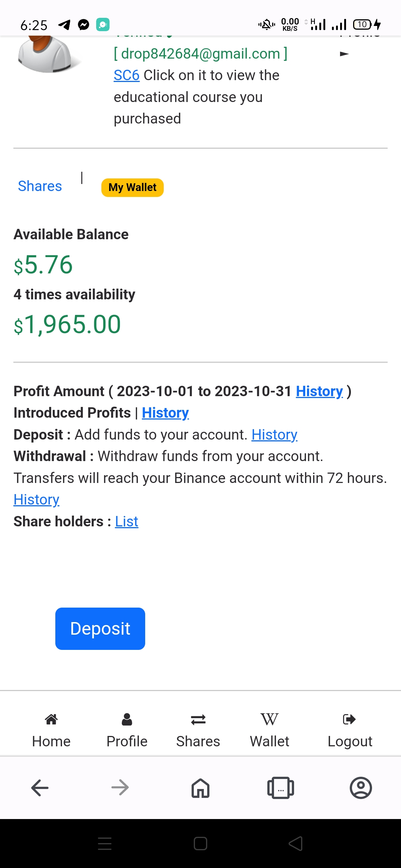Select the My Wallet tab
The height and width of the screenshot is (868, 401).
(x=133, y=187)
